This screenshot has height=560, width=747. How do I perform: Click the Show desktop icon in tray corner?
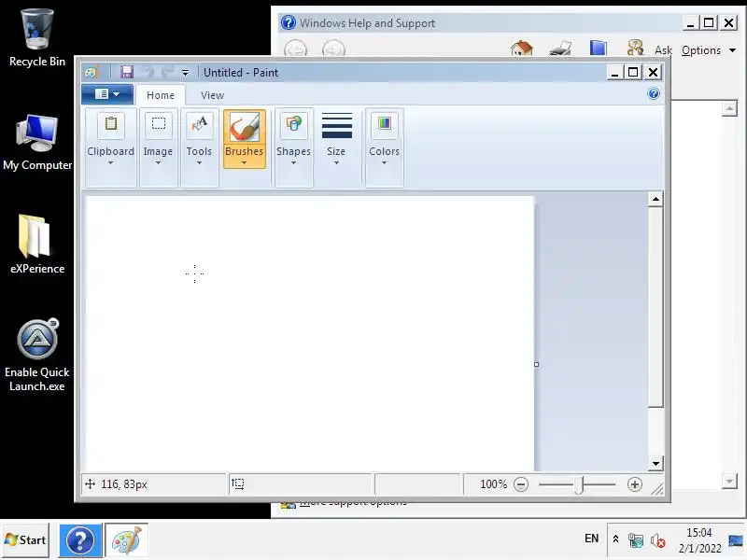pyautogui.click(x=736, y=540)
